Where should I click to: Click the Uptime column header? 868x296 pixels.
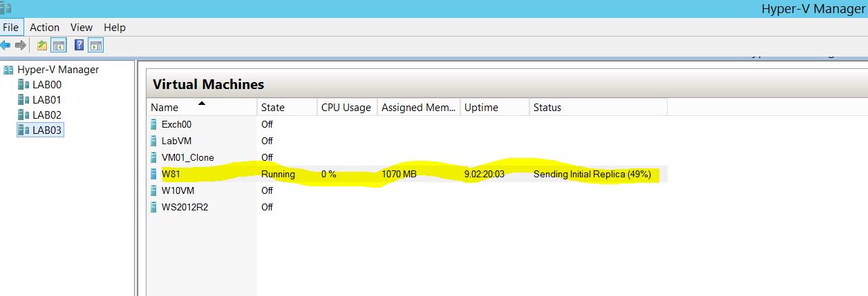point(481,108)
